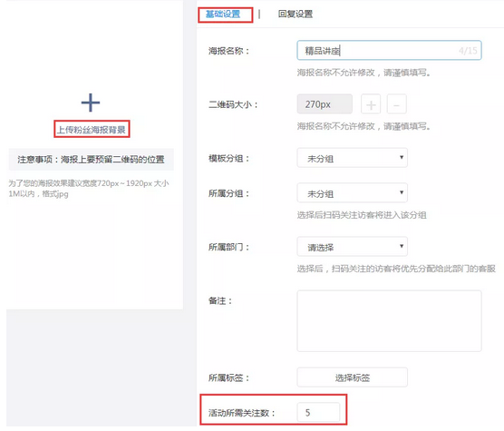Open the 模板分组 dropdown
504x431 pixels.
(353, 158)
